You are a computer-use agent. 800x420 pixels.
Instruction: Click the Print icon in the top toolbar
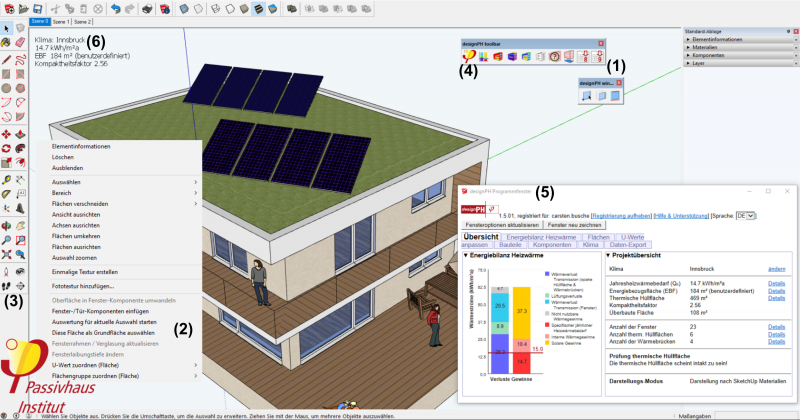[147, 9]
